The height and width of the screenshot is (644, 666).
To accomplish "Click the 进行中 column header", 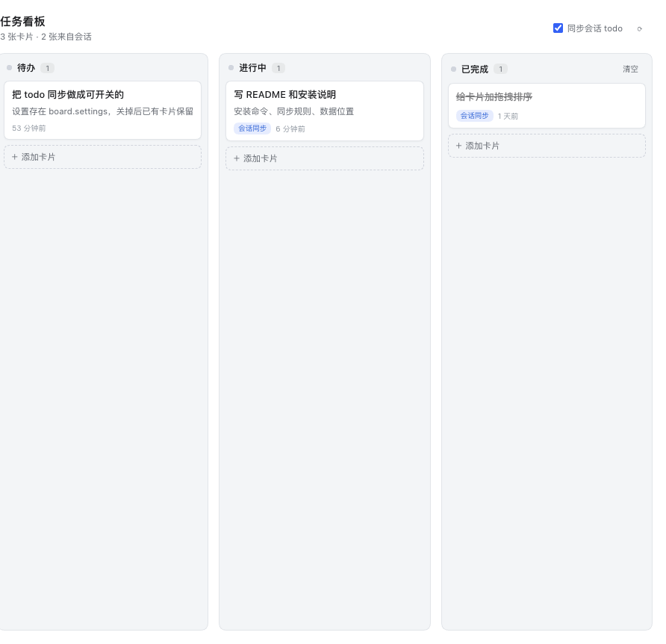I will [x=252, y=68].
